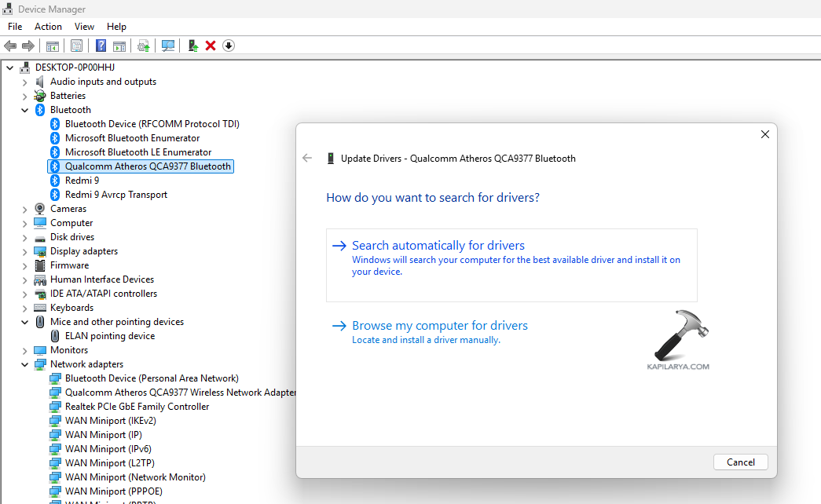This screenshot has height=504, width=821.
Task: Expand the Firmware category
Action: (24, 266)
